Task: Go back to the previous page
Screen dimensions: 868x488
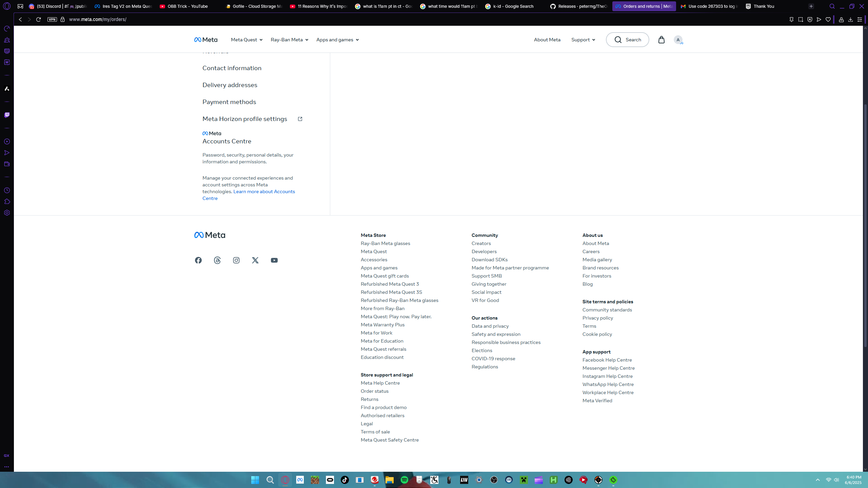Action: (x=20, y=19)
